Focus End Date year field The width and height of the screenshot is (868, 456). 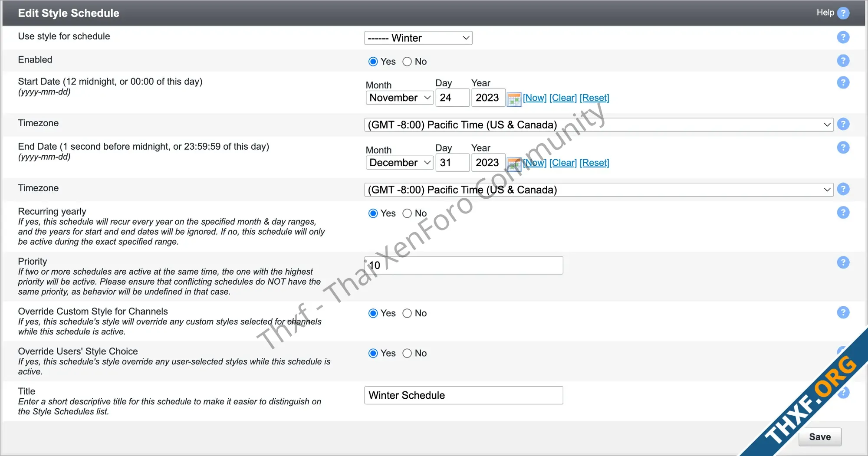(x=488, y=163)
